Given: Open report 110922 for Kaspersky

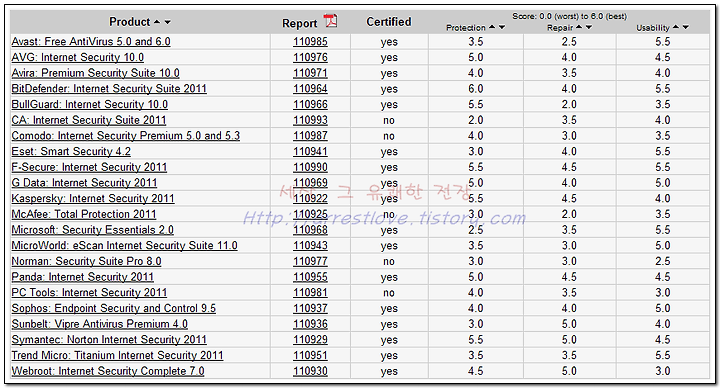Looking at the screenshot, I should pyautogui.click(x=310, y=198).
